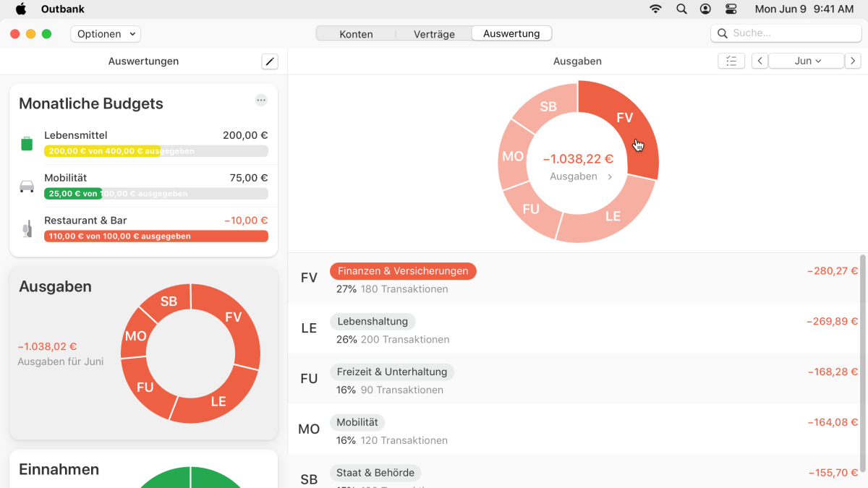Click the wine bottle Restaurant & Bar icon

[x=27, y=228]
